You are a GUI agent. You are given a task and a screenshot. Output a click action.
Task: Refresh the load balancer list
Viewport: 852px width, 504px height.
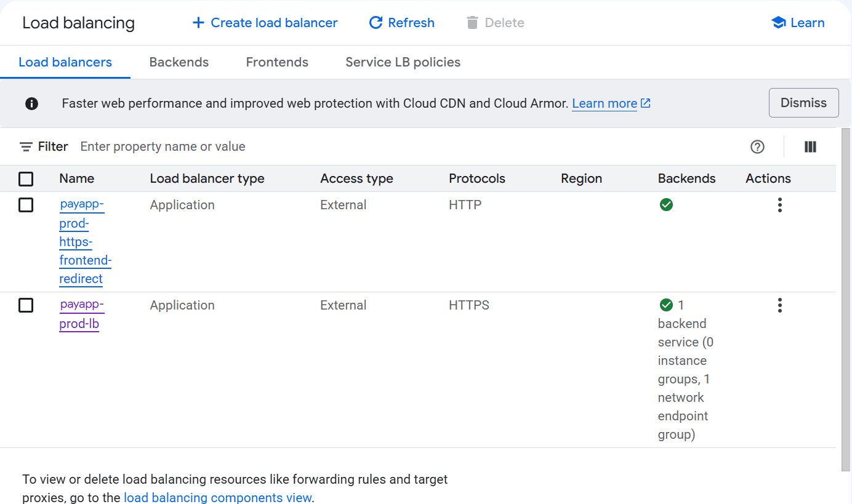(x=401, y=23)
